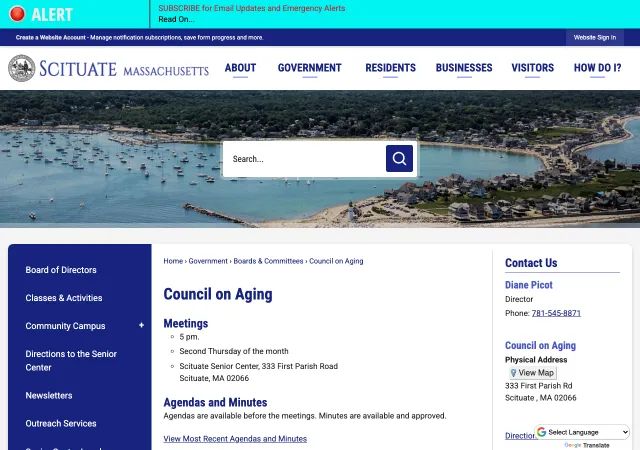Image resolution: width=640 pixels, height=450 pixels.
Task: Click the Google logo in translate widget
Action: [x=542, y=432]
